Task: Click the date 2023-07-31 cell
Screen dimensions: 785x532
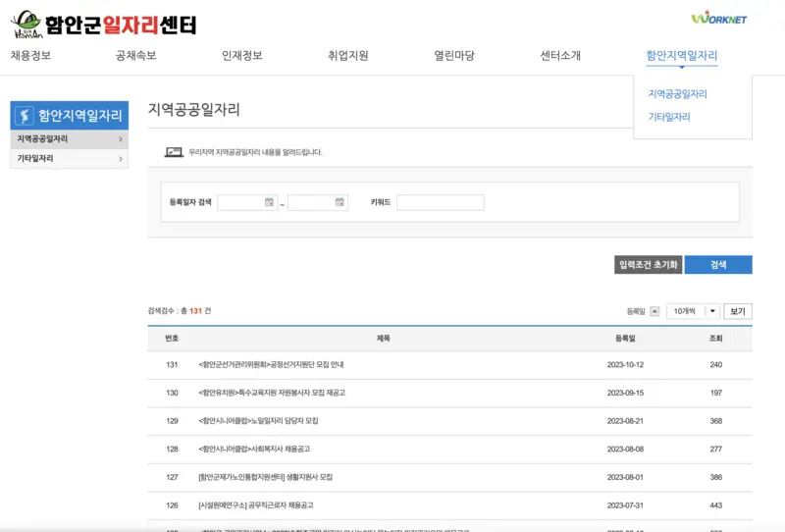Action: 625,505
